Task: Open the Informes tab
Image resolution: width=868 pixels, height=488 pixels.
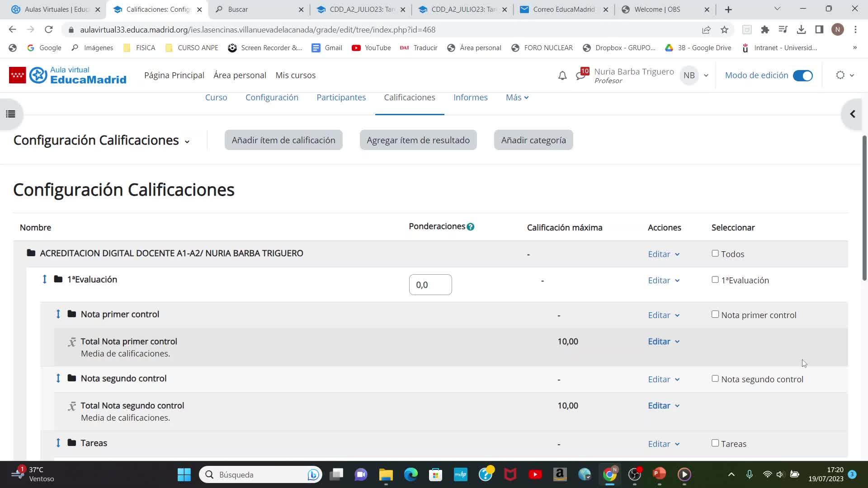Action: 470,98
